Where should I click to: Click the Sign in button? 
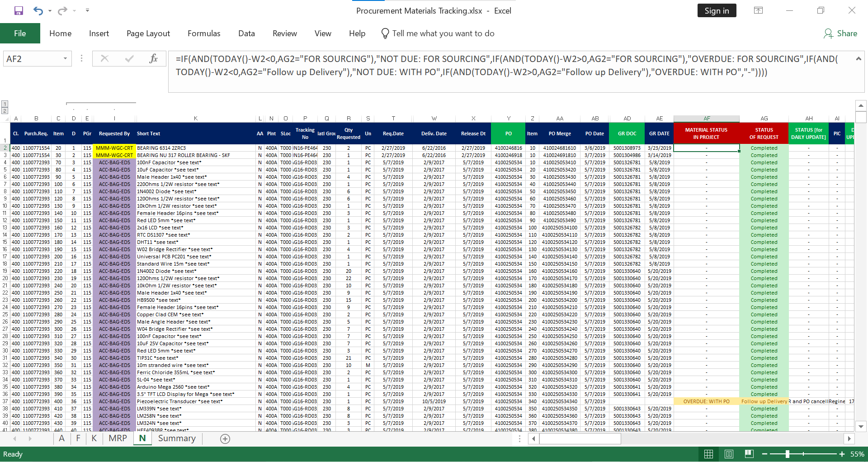(x=717, y=11)
